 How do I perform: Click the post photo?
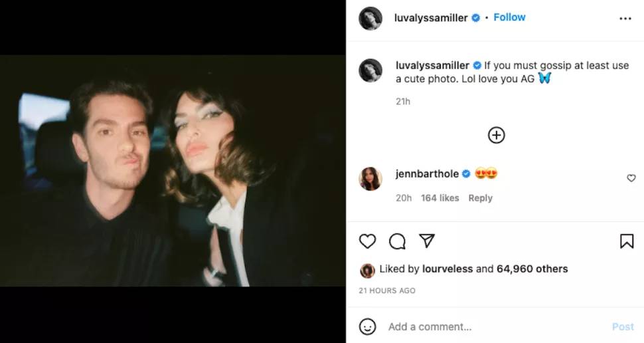tap(173, 171)
